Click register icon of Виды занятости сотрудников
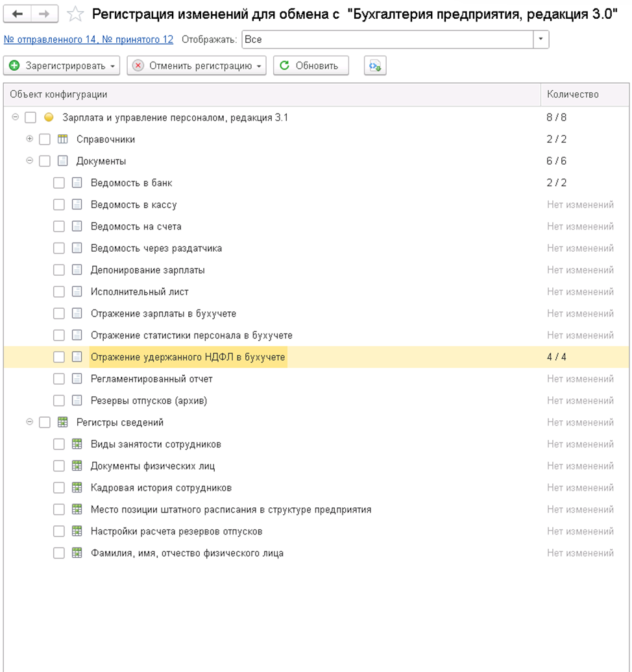632x672 pixels. (77, 444)
